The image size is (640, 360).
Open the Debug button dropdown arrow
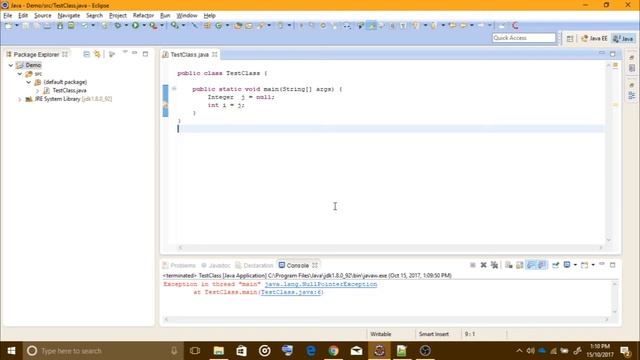tap(126, 25)
